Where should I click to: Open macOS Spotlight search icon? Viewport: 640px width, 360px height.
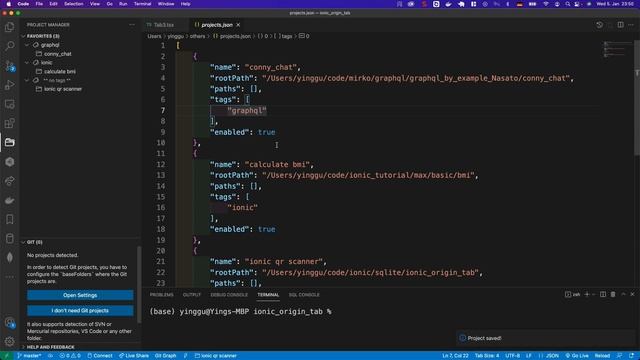point(567,4)
